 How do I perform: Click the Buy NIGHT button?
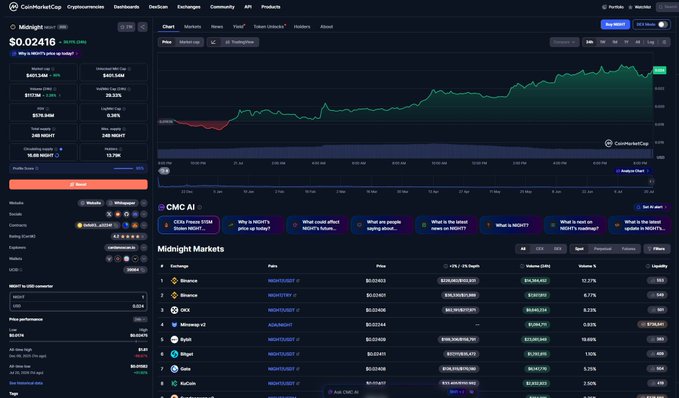pyautogui.click(x=615, y=25)
